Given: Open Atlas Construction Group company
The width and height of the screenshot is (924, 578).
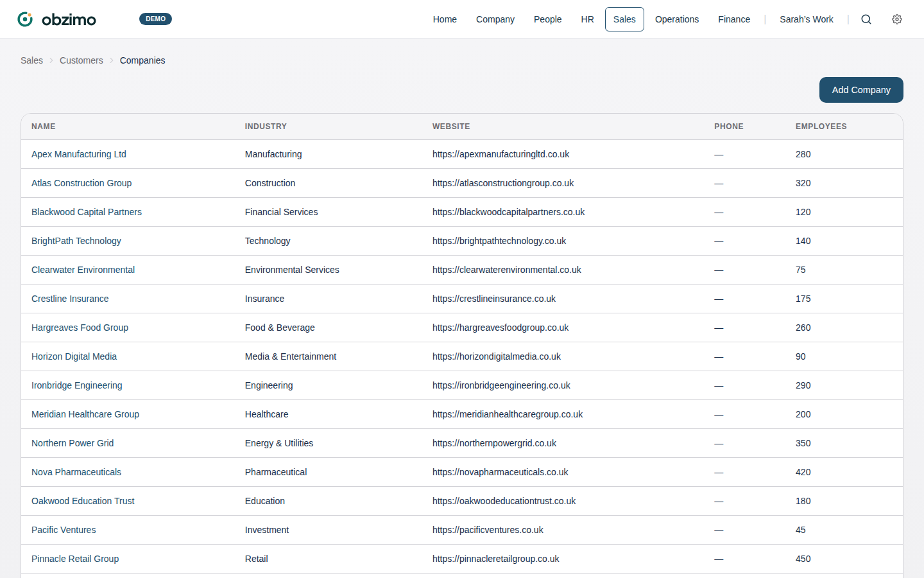Looking at the screenshot, I should pos(81,183).
